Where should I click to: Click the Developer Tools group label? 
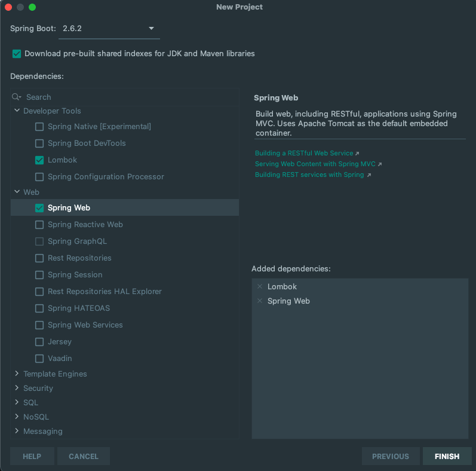tap(52, 111)
